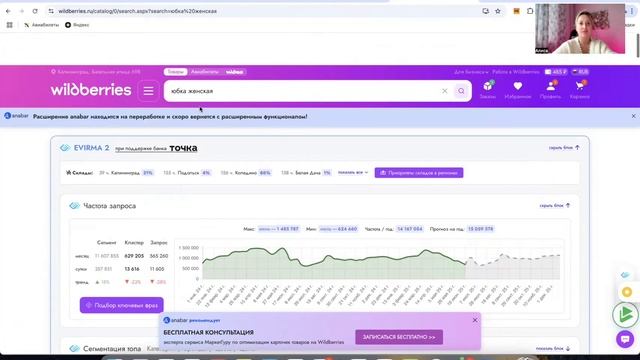Close the anabar notification bar

click(633, 116)
